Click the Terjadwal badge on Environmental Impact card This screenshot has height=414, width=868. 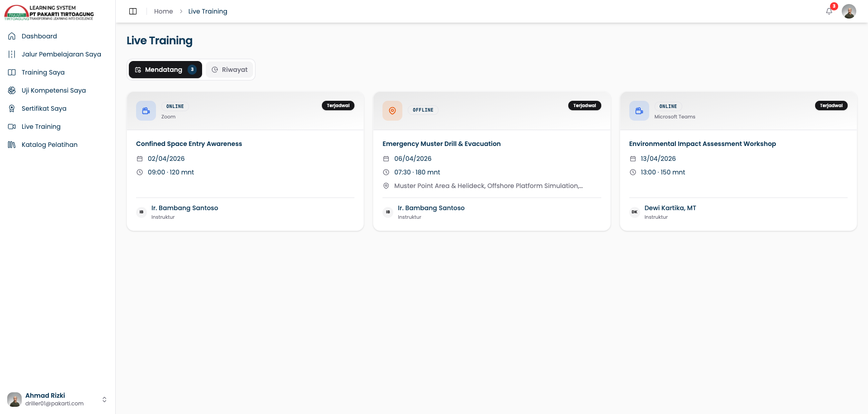click(831, 105)
